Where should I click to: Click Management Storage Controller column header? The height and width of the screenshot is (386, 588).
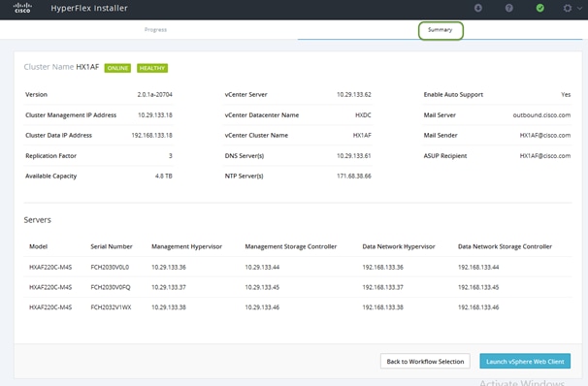(x=291, y=246)
